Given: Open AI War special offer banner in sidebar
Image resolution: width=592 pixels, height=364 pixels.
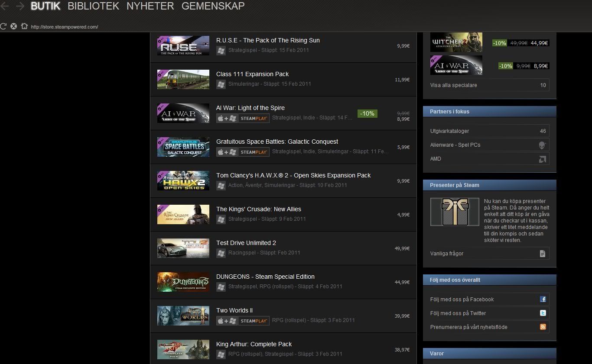Looking at the screenshot, I should pyautogui.click(x=456, y=65).
